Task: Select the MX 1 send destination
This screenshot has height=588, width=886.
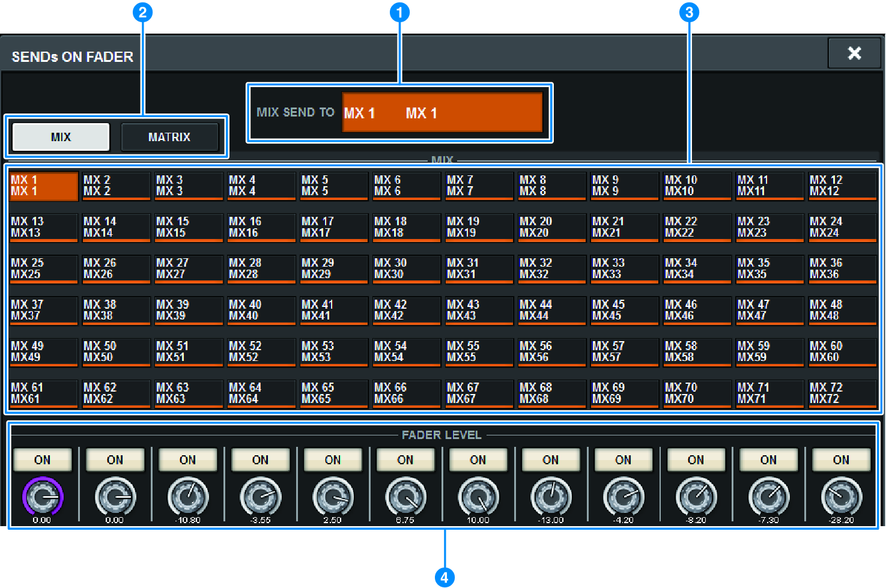Action: pos(43,186)
